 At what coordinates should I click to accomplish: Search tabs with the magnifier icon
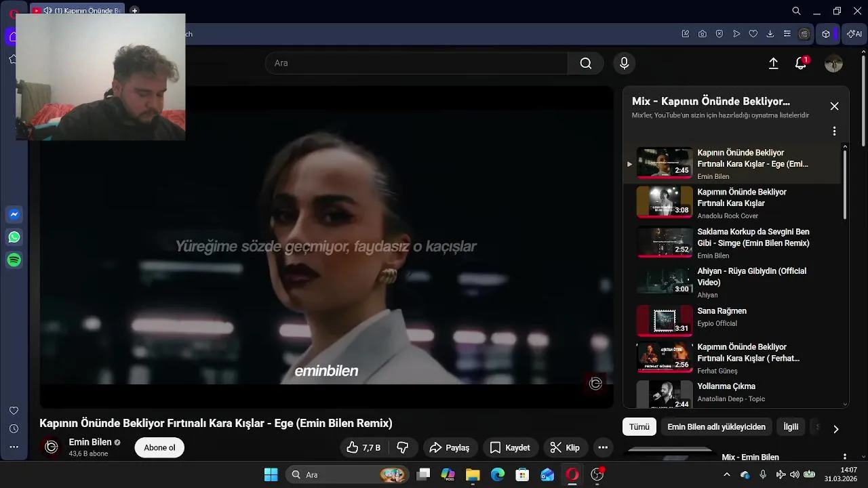[x=797, y=11]
